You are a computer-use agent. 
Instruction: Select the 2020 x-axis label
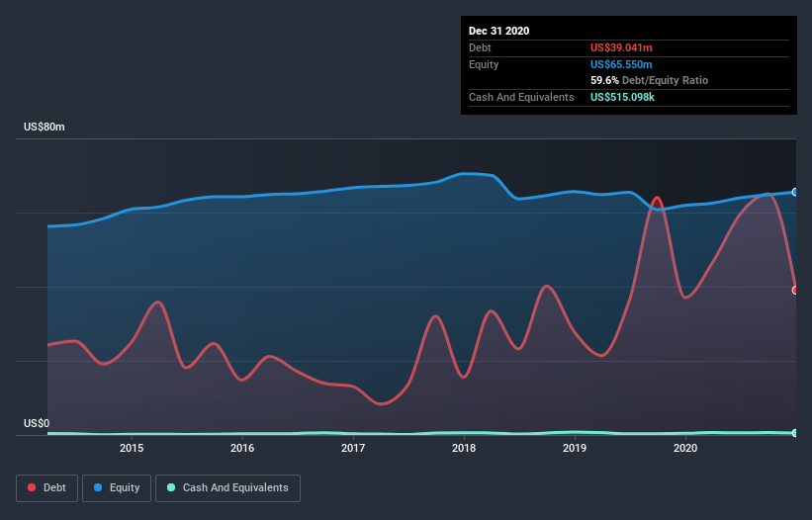tap(685, 448)
